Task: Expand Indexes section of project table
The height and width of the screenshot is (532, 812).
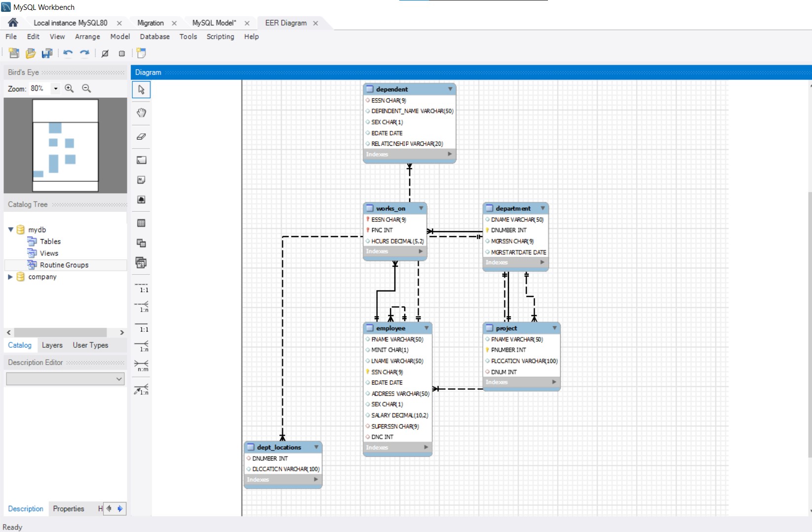Action: click(x=554, y=382)
